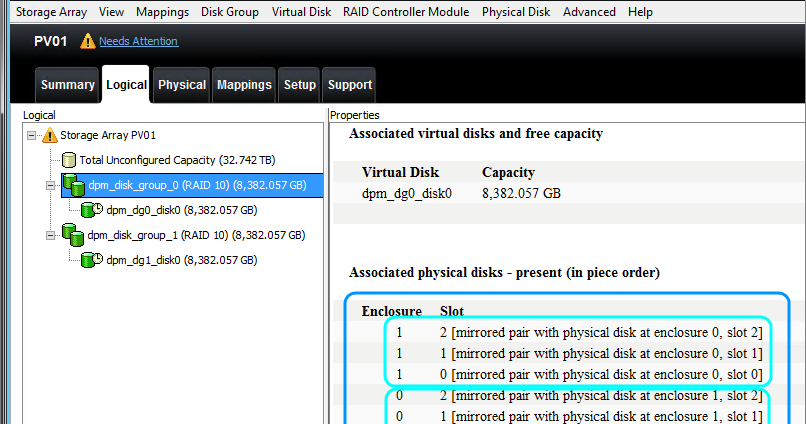Click the dpm_disk_group_0 disk group icon
The width and height of the screenshot is (806, 424).
74,185
